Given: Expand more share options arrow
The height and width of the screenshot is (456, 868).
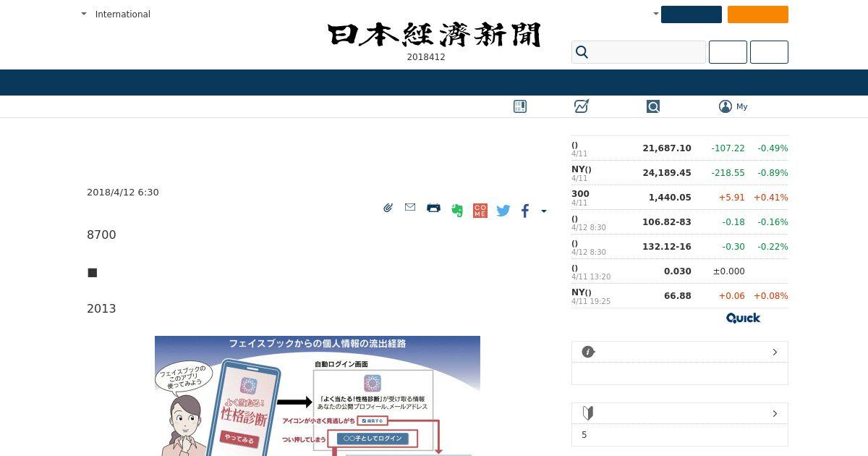Looking at the screenshot, I should click(x=544, y=211).
